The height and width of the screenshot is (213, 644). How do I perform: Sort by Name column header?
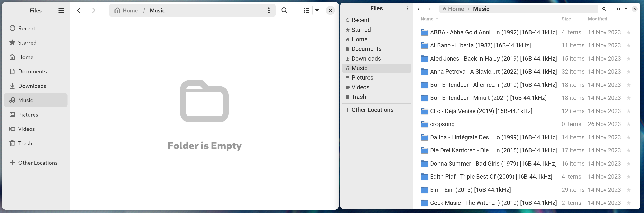click(x=429, y=19)
